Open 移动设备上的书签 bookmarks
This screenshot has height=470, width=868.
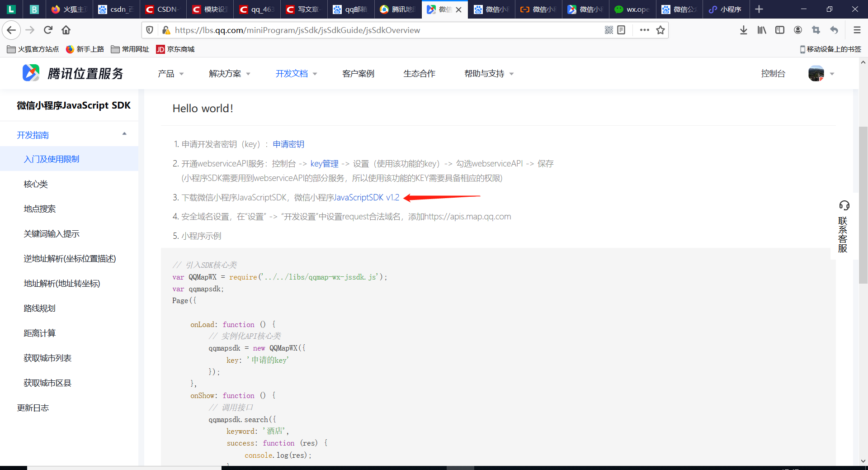pos(830,49)
